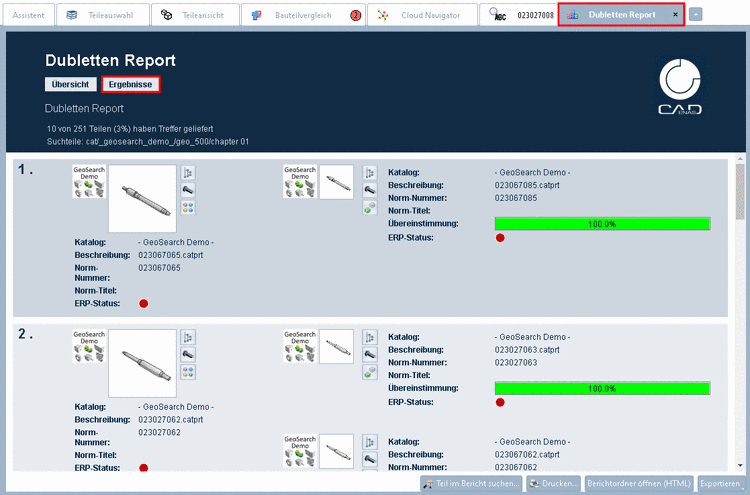The height and width of the screenshot is (495, 750).
Task: Click the Exportieren button
Action: (x=720, y=484)
